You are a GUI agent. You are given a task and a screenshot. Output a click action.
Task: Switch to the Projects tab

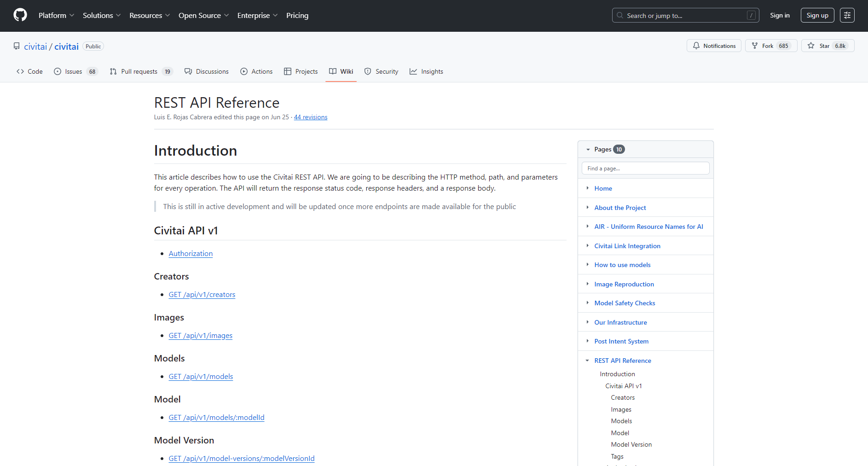point(301,71)
